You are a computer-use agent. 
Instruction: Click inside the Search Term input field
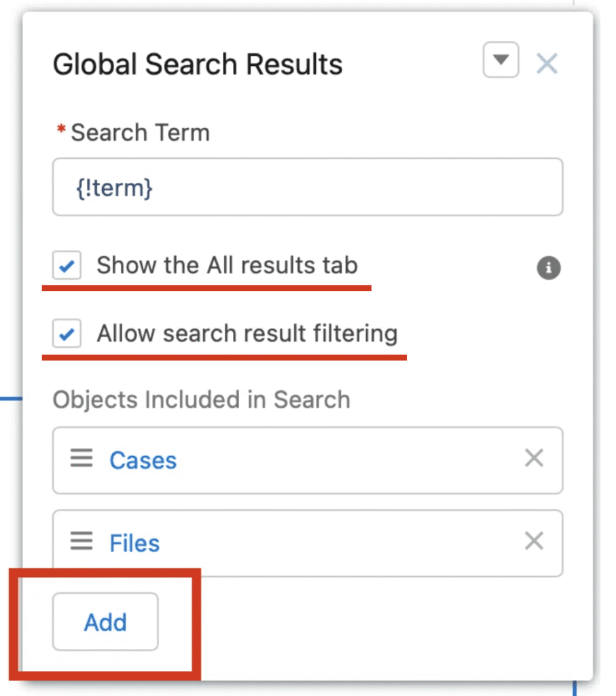[307, 187]
